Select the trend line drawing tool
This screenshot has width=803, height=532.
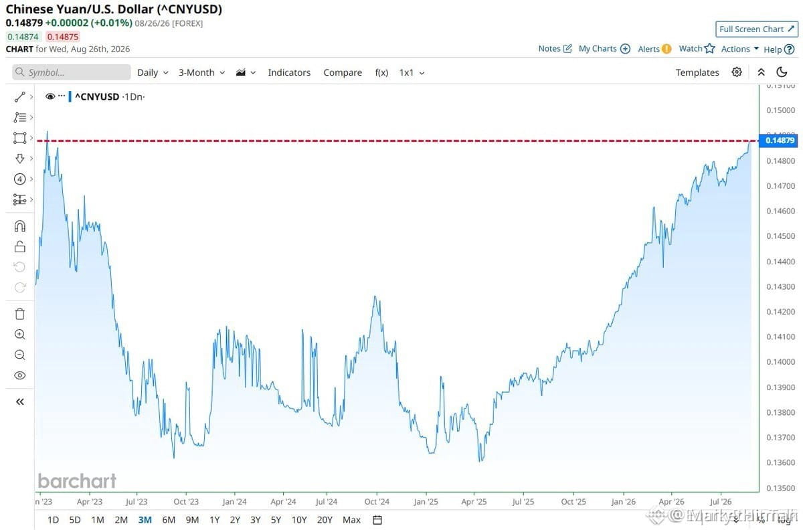point(19,97)
